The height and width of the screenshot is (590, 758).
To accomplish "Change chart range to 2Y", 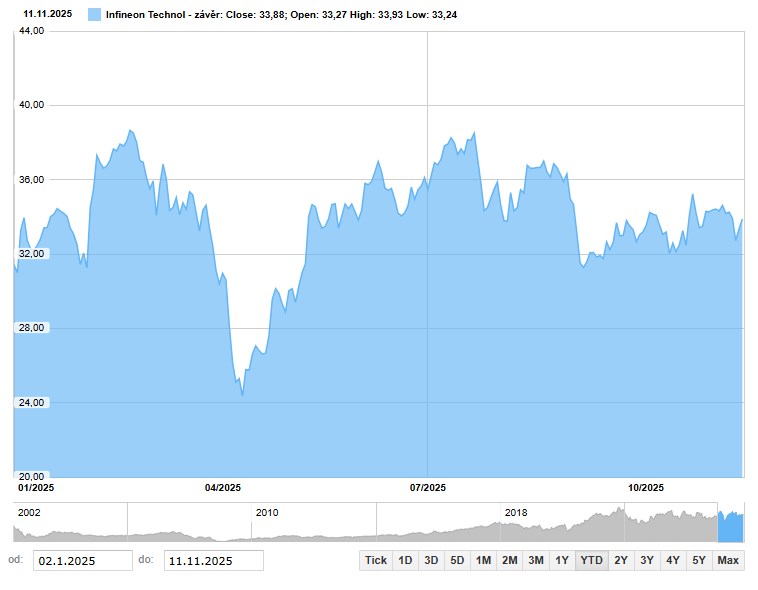I will pyautogui.click(x=621, y=560).
